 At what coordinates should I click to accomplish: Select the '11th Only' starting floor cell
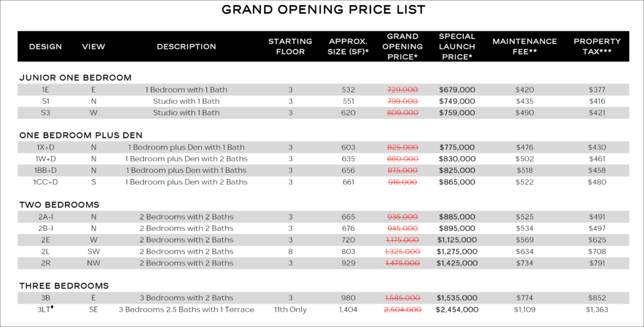[x=291, y=310]
